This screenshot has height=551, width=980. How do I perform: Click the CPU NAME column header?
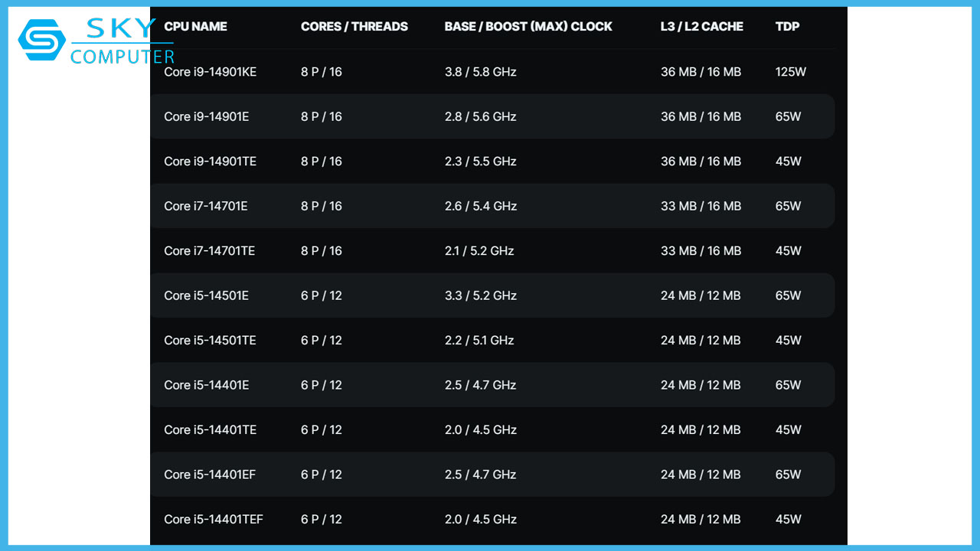tap(195, 27)
